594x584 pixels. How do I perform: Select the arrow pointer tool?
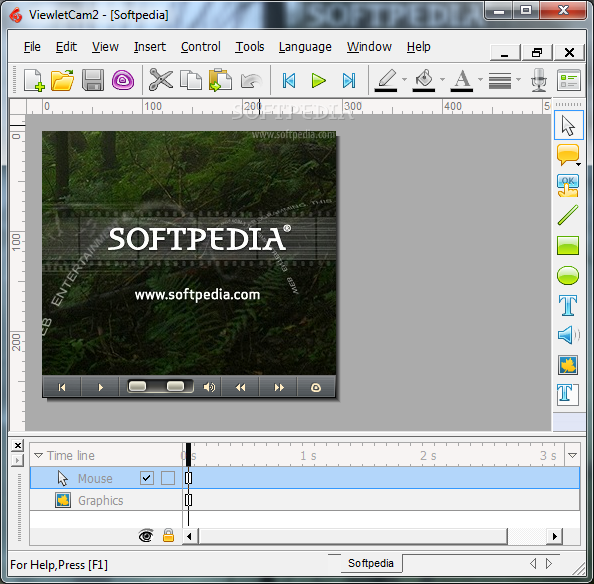[568, 125]
